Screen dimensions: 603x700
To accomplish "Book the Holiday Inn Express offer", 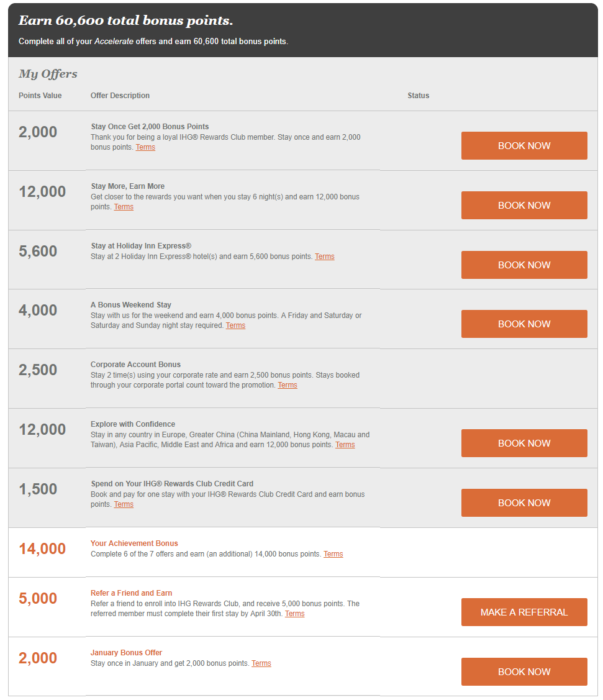I will click(524, 265).
